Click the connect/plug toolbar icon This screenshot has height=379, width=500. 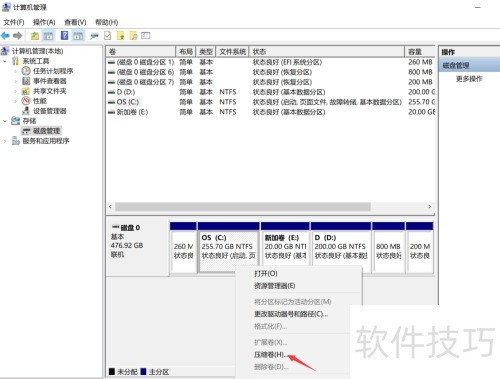(x=94, y=35)
